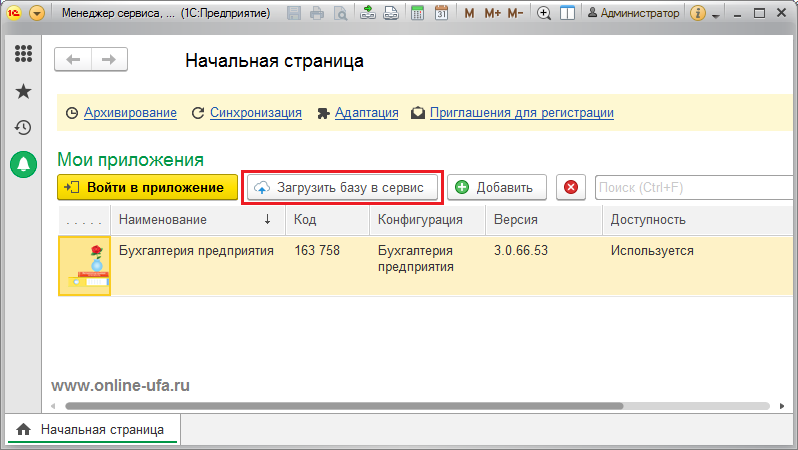798x450 pixels.
Task: Click the M memory button
Action: (469, 13)
